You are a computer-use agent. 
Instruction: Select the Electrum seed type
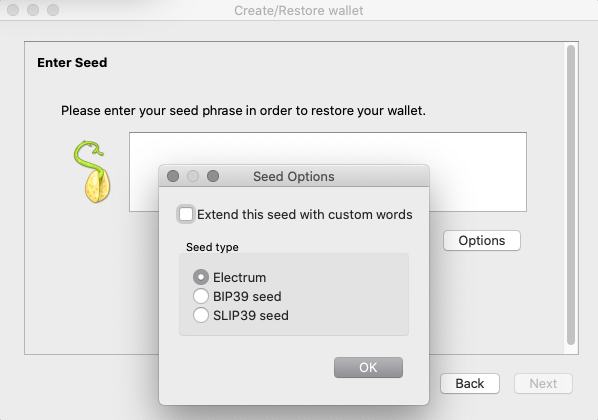click(x=201, y=277)
